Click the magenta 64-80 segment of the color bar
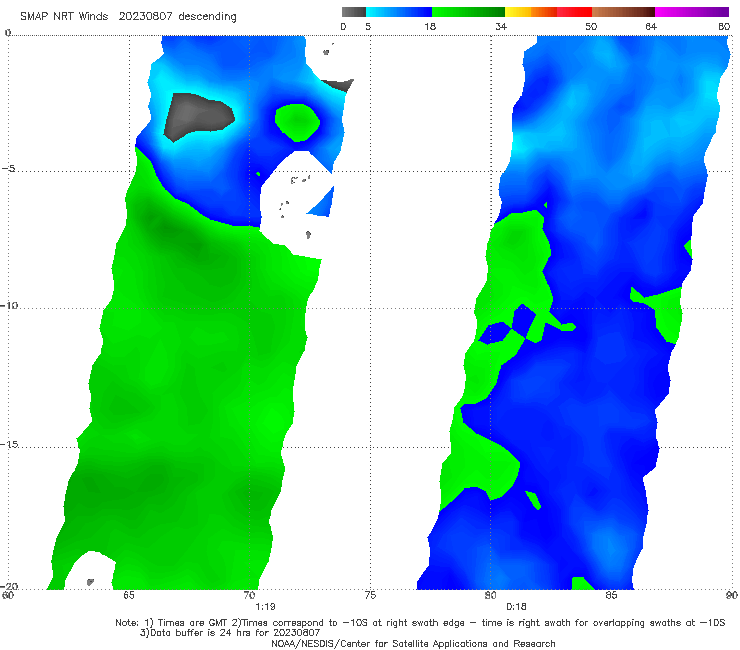 [692, 12]
